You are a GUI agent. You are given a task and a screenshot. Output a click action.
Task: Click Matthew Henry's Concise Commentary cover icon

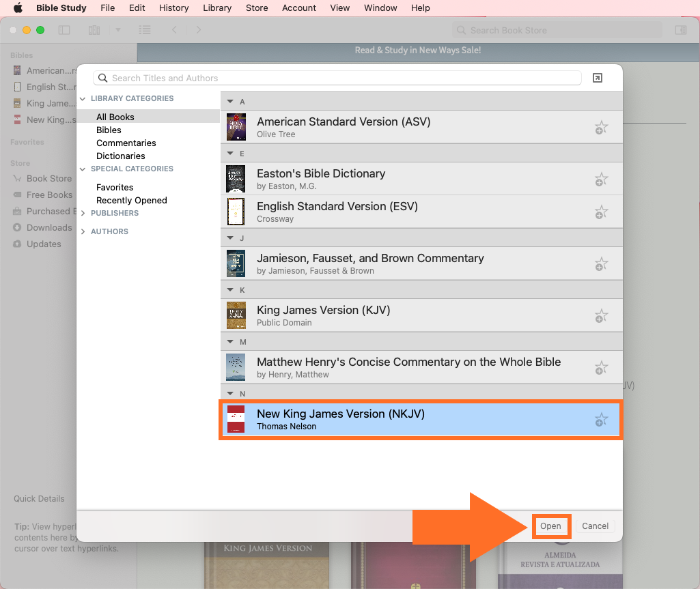[236, 367]
